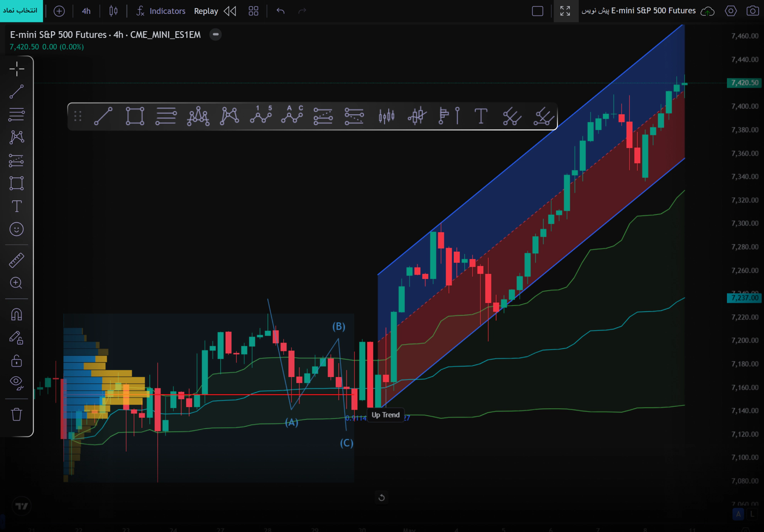Image resolution: width=764 pixels, height=532 pixels.
Task: Choose the head and shoulders pattern tool
Action: tap(198, 116)
